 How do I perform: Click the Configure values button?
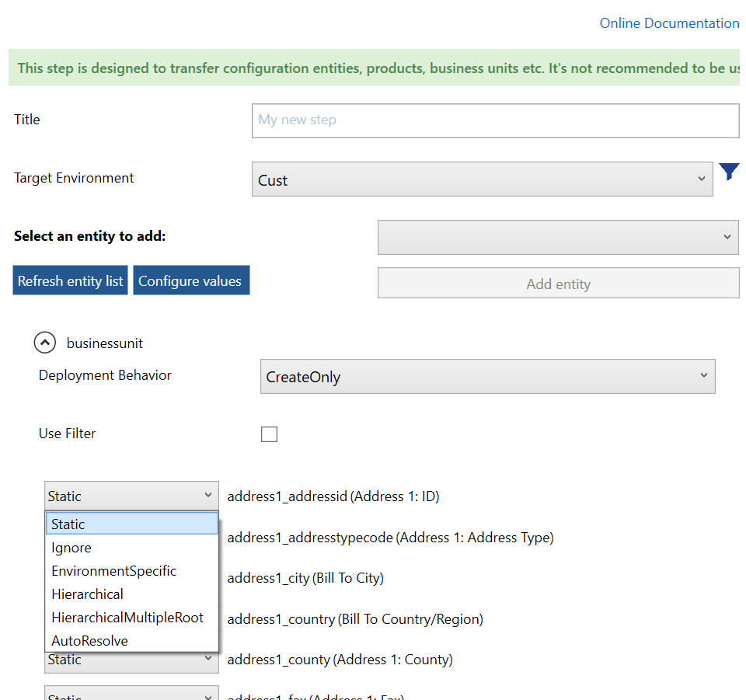tap(191, 280)
